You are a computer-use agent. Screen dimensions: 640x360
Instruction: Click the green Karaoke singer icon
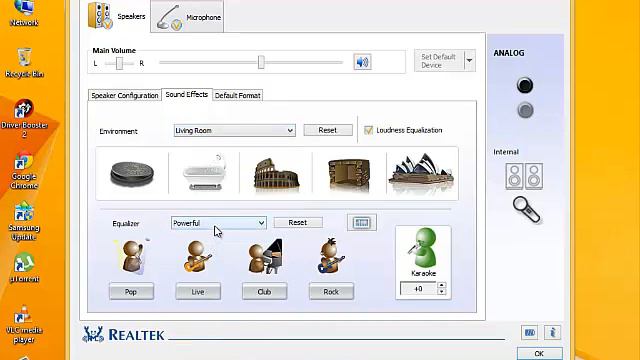point(423,247)
